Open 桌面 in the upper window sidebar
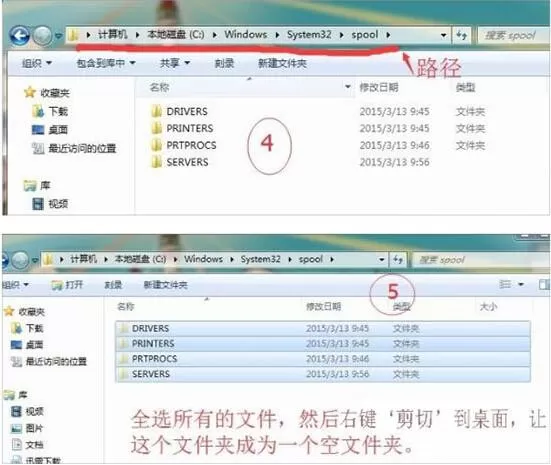The image size is (551, 465). click(58, 130)
